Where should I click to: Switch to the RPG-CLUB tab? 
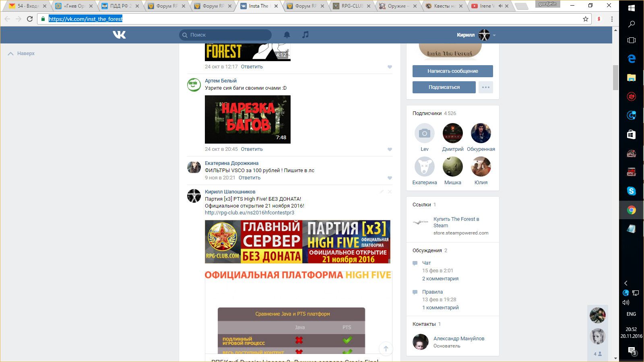351,6
